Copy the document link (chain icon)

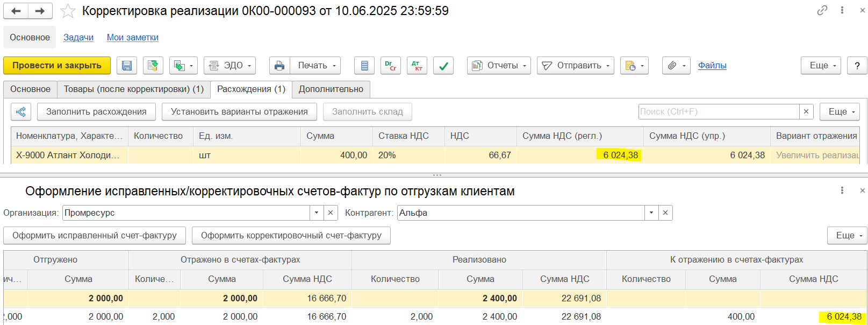pos(822,10)
